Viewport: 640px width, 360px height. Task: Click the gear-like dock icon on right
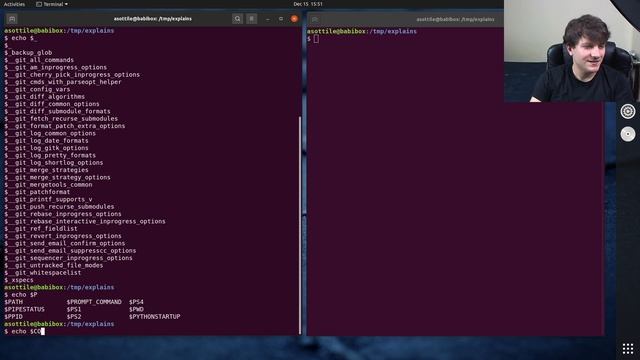[x=628, y=111]
